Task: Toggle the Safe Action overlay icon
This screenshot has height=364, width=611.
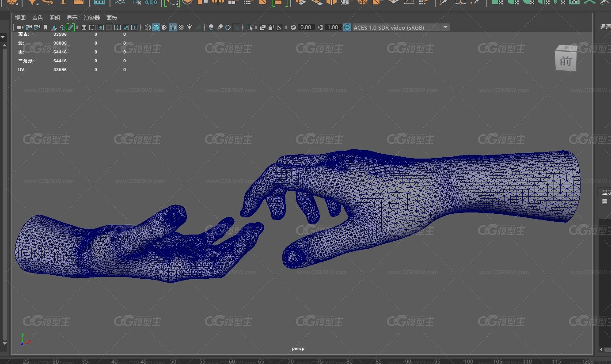Action: tap(126, 27)
